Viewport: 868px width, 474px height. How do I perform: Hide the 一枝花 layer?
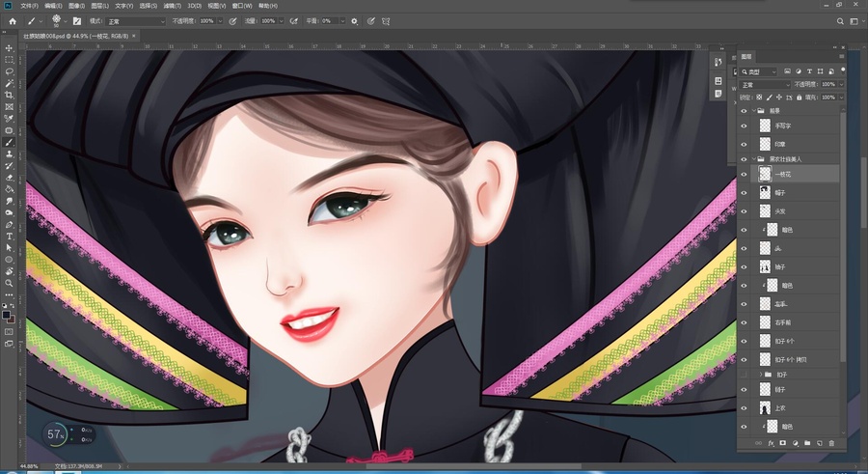[x=744, y=174]
